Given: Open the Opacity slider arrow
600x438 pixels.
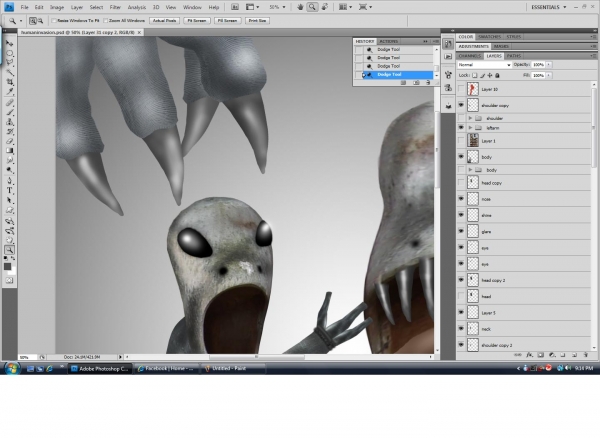Looking at the screenshot, I should (549, 65).
